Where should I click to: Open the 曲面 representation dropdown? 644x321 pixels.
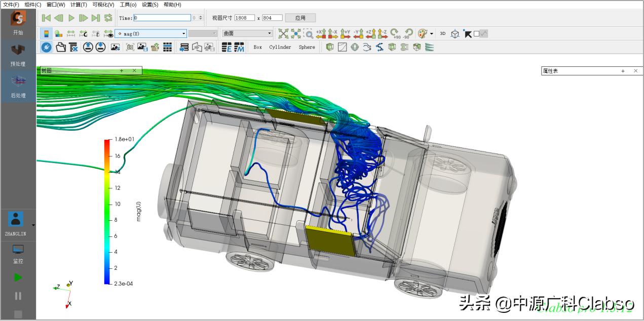coord(247,33)
